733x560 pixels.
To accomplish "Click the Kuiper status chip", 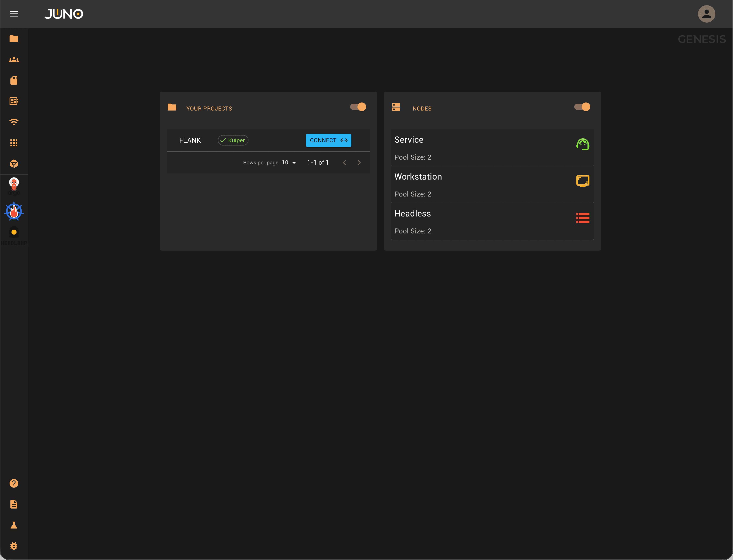I will coord(233,140).
